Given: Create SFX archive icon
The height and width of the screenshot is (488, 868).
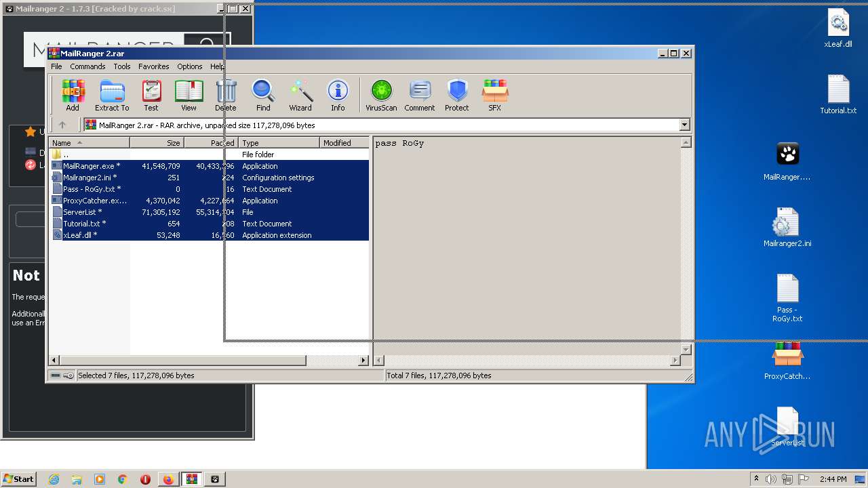Looking at the screenshot, I should pyautogui.click(x=495, y=95).
